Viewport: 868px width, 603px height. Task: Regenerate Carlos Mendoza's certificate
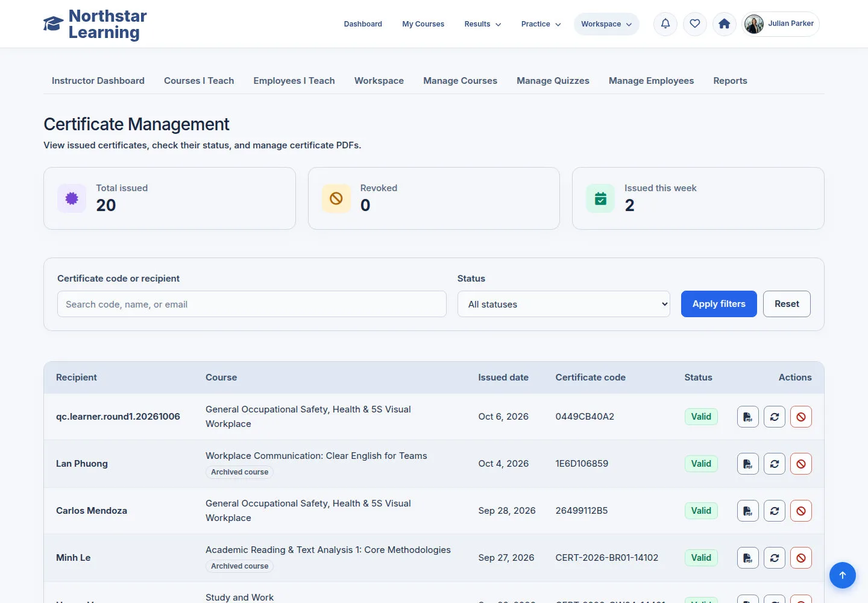[775, 511]
